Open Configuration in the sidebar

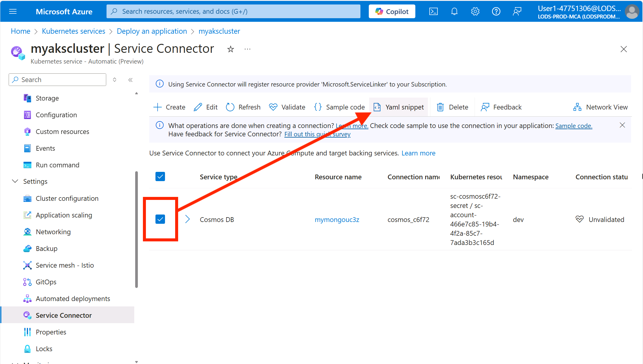(56, 115)
